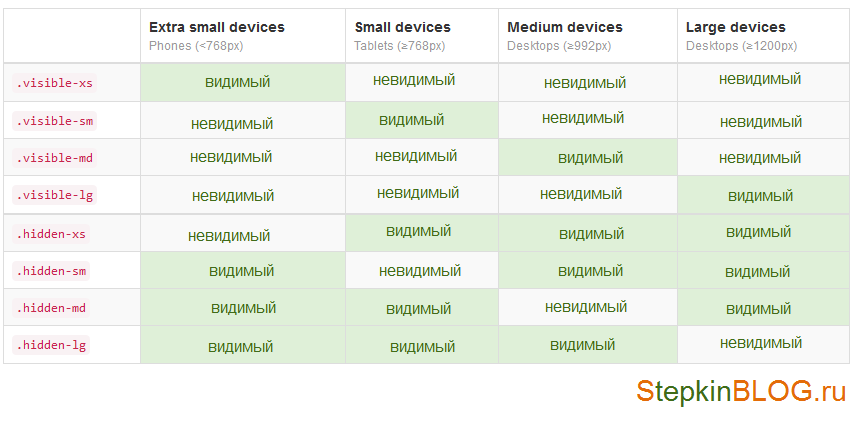This screenshot has width=868, height=429.
Task: Click the .hidden-sm class label
Action: point(51,271)
